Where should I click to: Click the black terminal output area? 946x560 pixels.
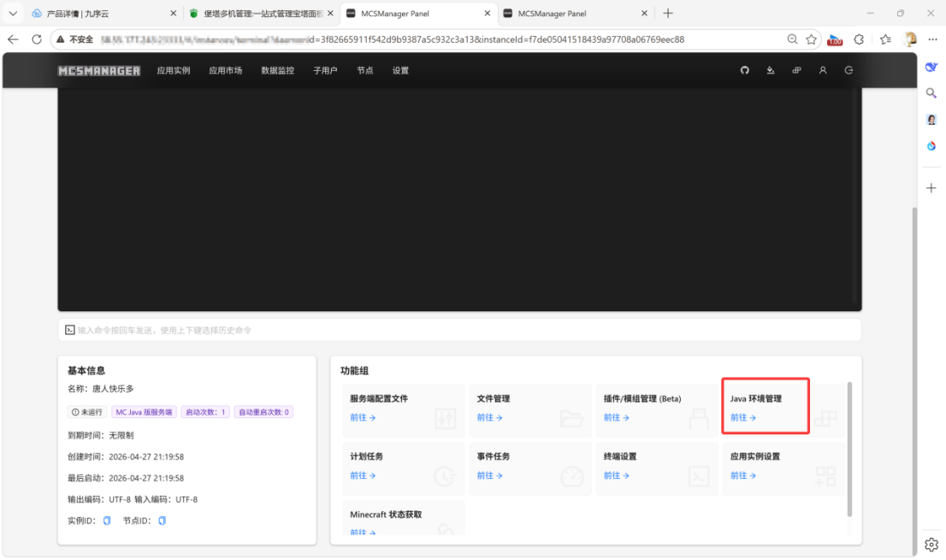[x=459, y=199]
